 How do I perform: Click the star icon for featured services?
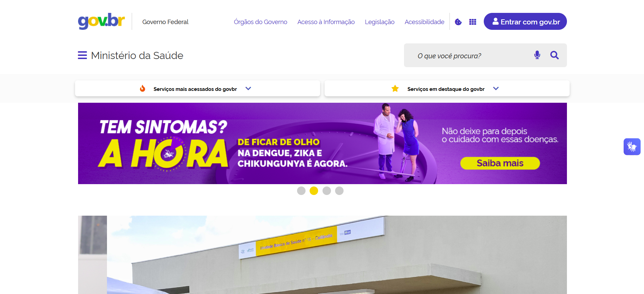395,89
